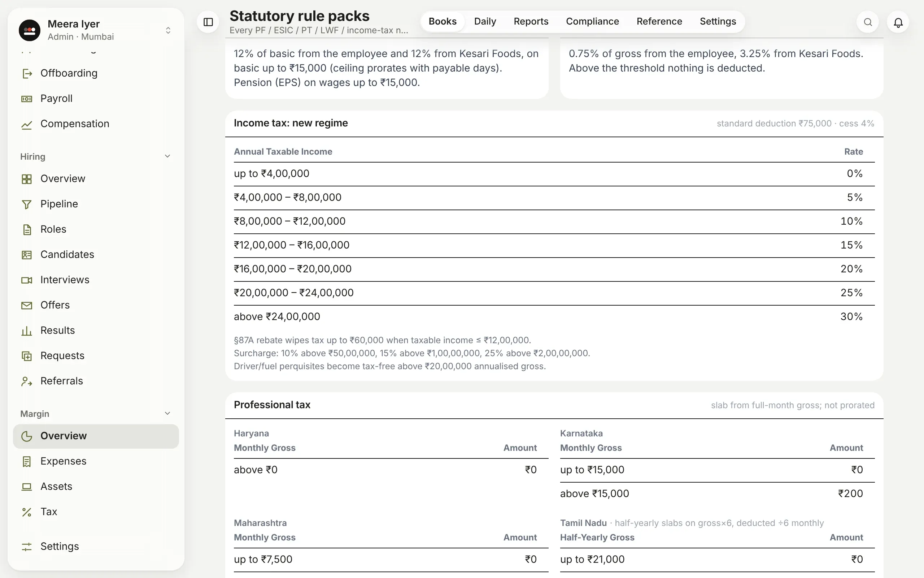Click the 'Income tax: new regime' heading
Image resolution: width=924 pixels, height=578 pixels.
point(291,123)
